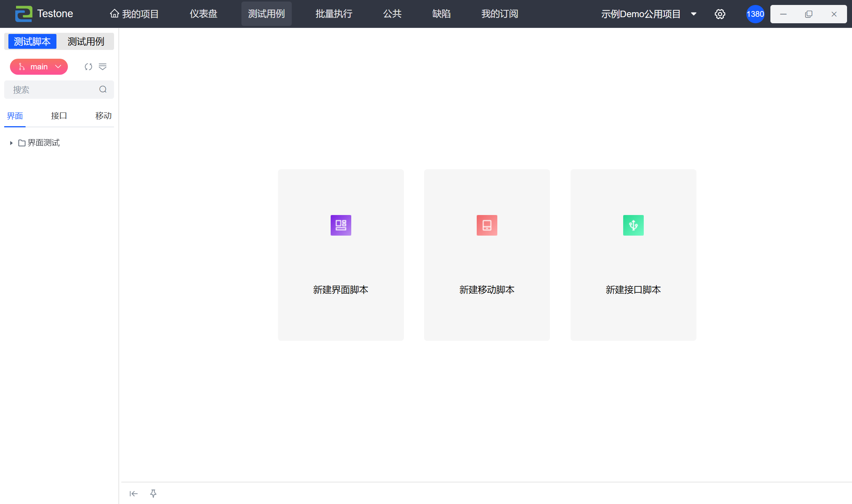Open 仪表盘 in top navigation

204,14
